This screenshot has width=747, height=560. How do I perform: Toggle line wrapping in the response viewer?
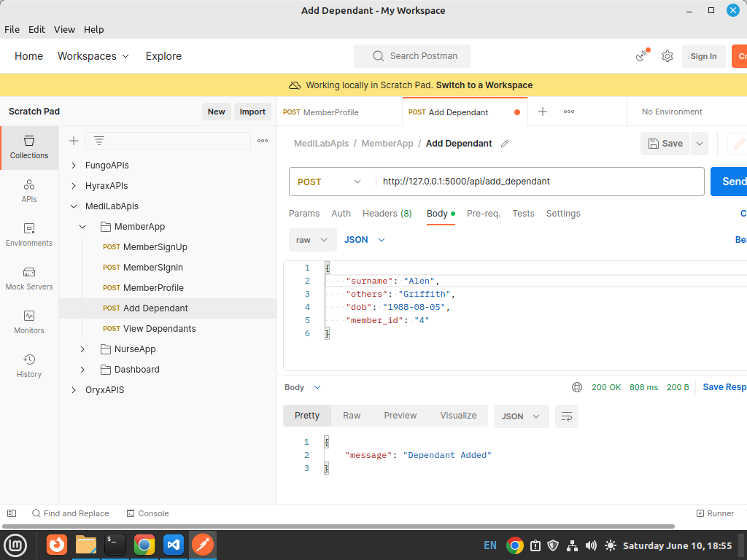[567, 416]
